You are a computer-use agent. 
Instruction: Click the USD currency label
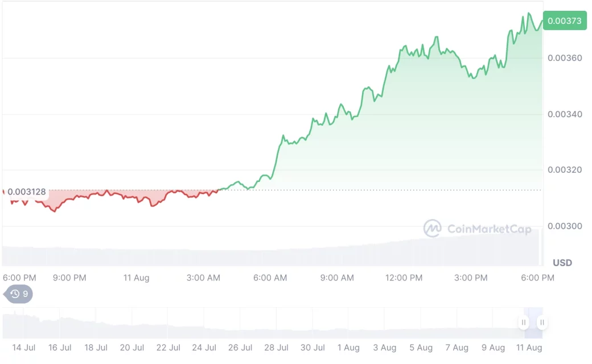562,263
